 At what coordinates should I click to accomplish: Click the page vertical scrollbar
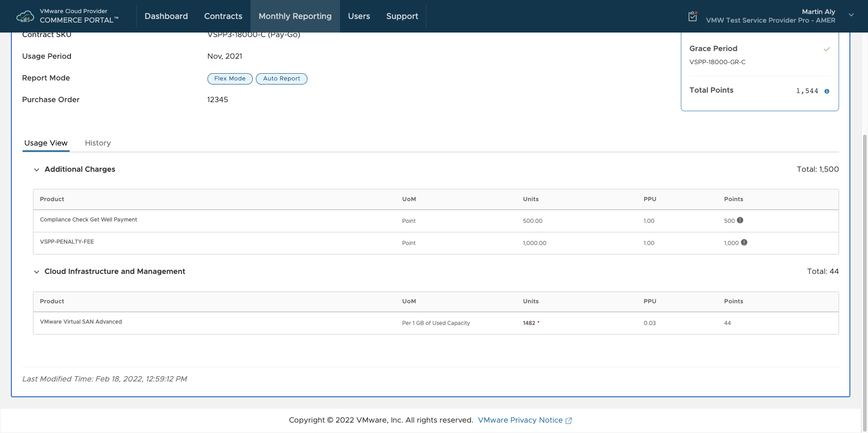[864, 271]
